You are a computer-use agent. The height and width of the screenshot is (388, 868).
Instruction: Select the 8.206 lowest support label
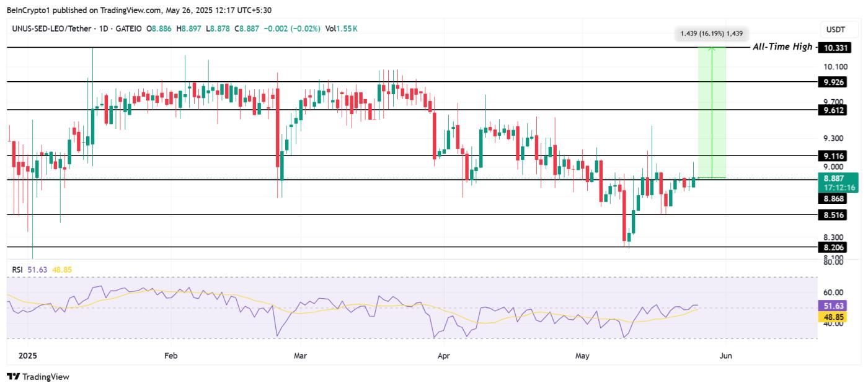(x=834, y=246)
